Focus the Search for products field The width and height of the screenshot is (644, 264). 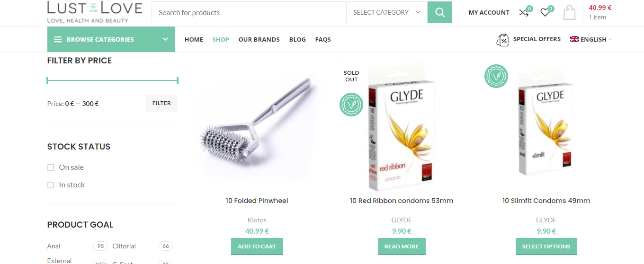pyautogui.click(x=249, y=12)
